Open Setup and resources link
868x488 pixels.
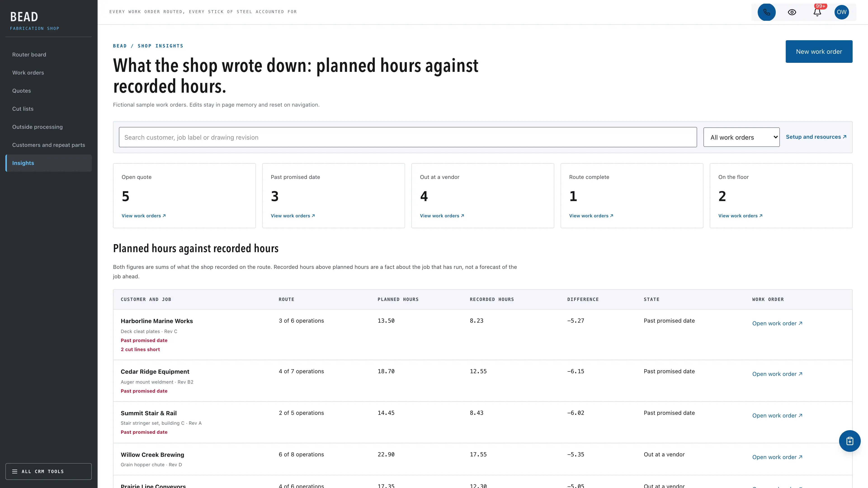[x=816, y=137]
